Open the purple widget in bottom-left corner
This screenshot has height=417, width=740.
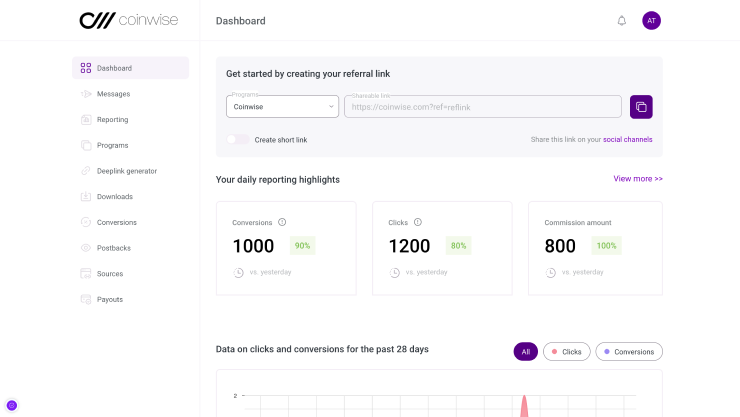pyautogui.click(x=12, y=405)
